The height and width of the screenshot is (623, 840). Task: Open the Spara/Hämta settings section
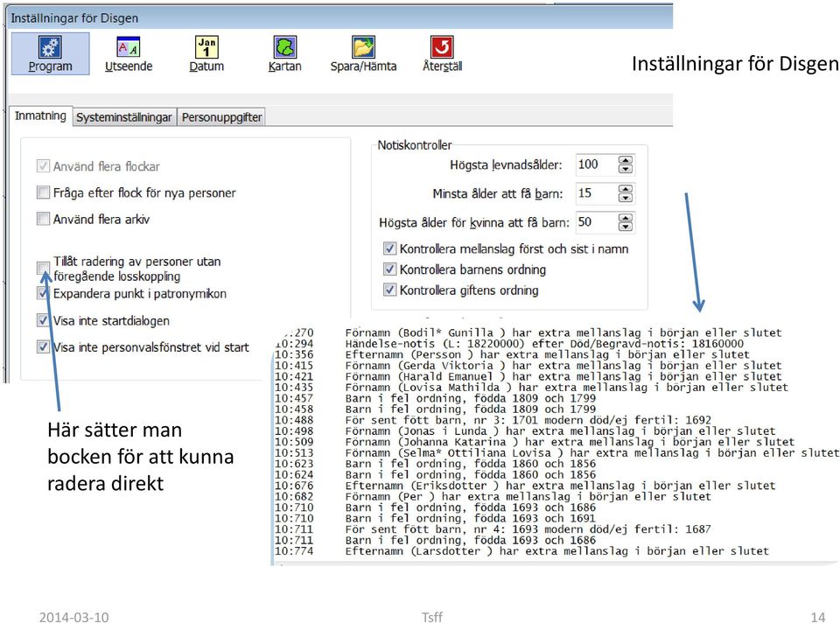coord(363,53)
